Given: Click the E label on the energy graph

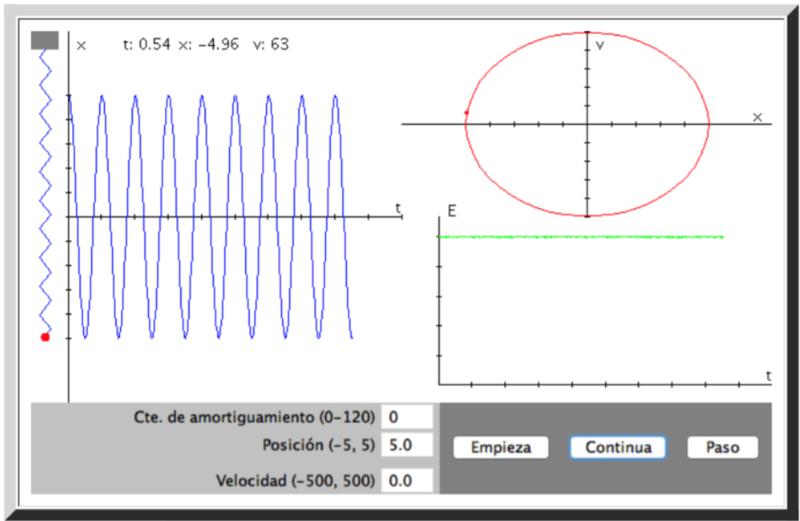Looking at the screenshot, I should click(x=452, y=211).
